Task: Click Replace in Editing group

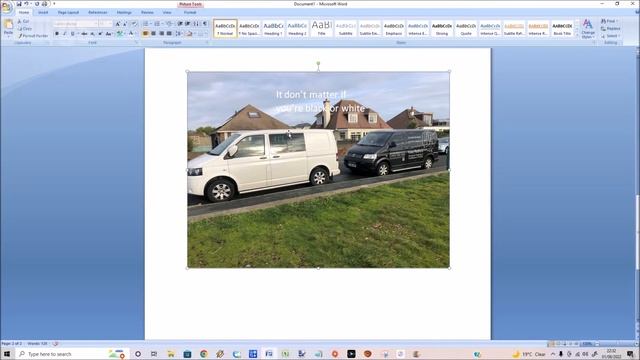Action: [x=611, y=29]
